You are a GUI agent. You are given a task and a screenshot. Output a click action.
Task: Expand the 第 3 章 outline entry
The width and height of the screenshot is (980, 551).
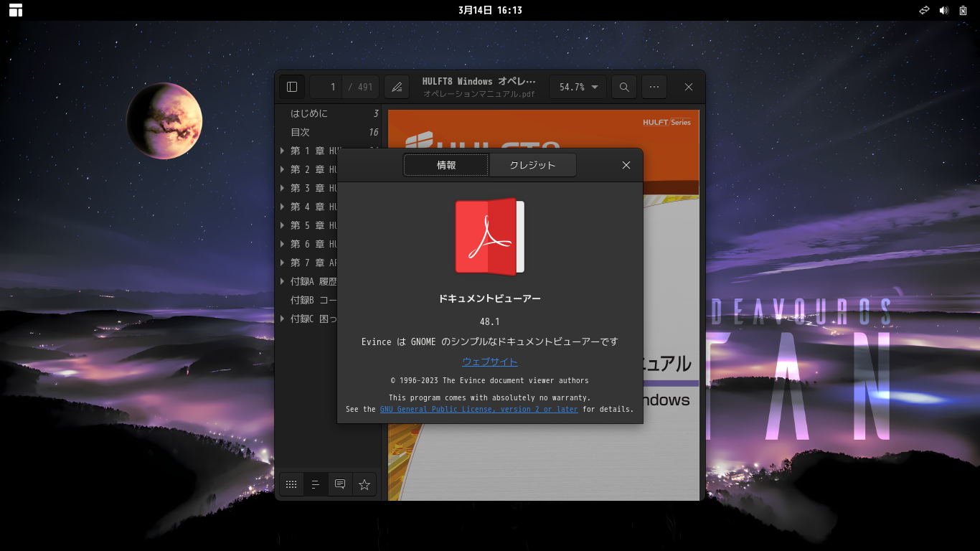[282, 188]
